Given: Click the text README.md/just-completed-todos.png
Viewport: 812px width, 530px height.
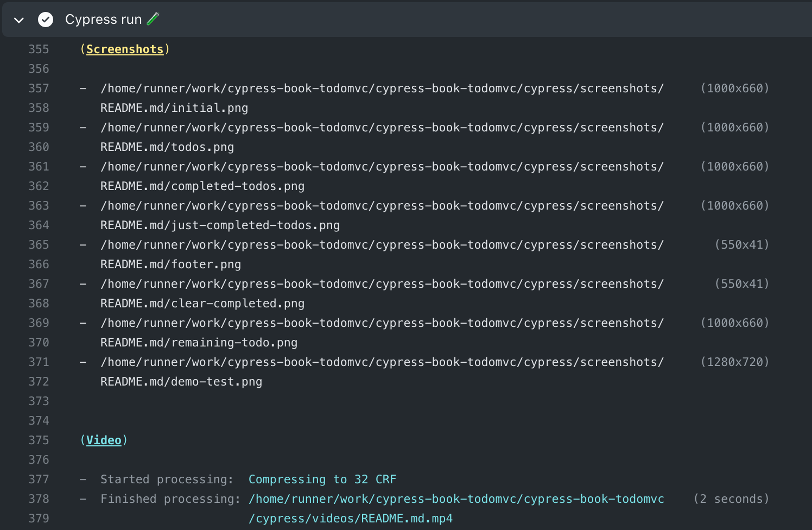Looking at the screenshot, I should pyautogui.click(x=220, y=225).
